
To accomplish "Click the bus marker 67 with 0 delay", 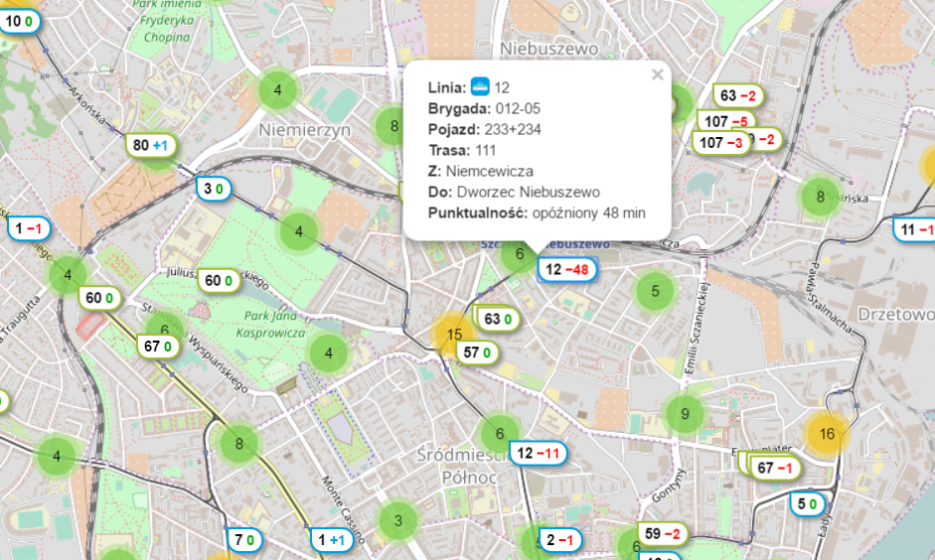I will [159, 347].
